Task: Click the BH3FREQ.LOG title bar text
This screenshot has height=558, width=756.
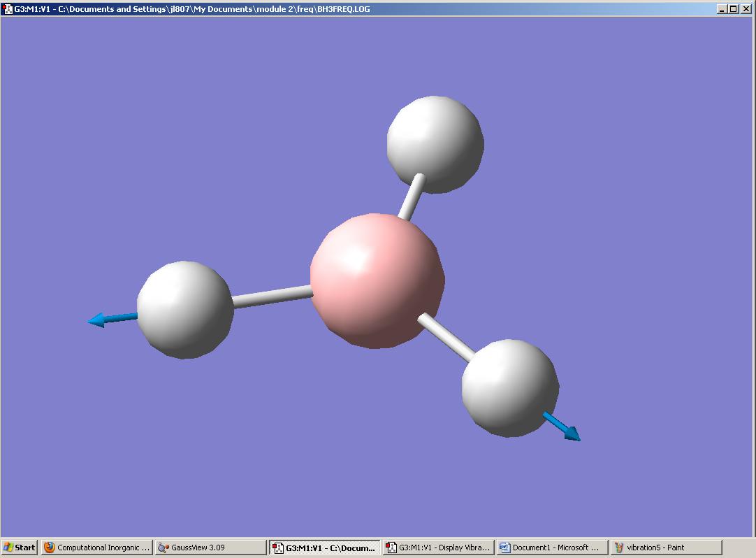Action: 192,8
